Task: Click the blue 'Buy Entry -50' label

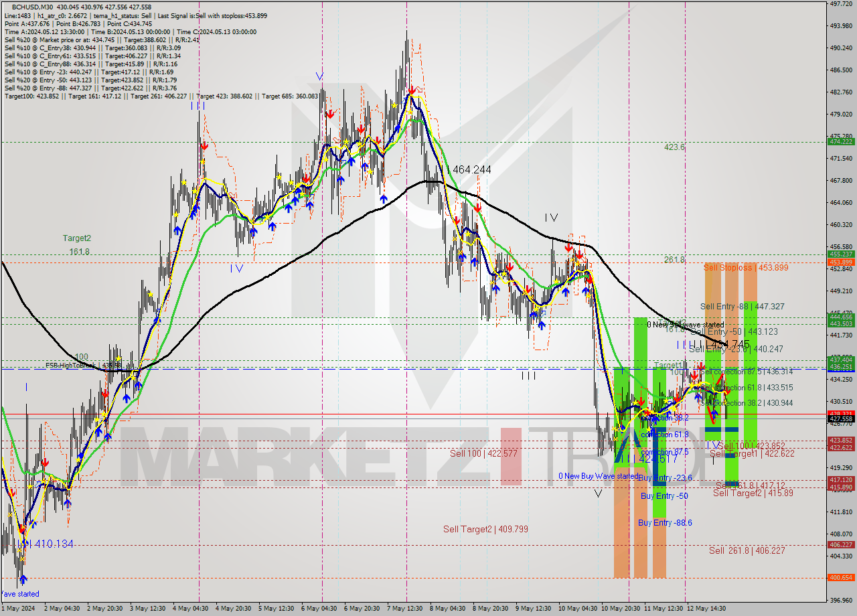Action: [x=664, y=496]
